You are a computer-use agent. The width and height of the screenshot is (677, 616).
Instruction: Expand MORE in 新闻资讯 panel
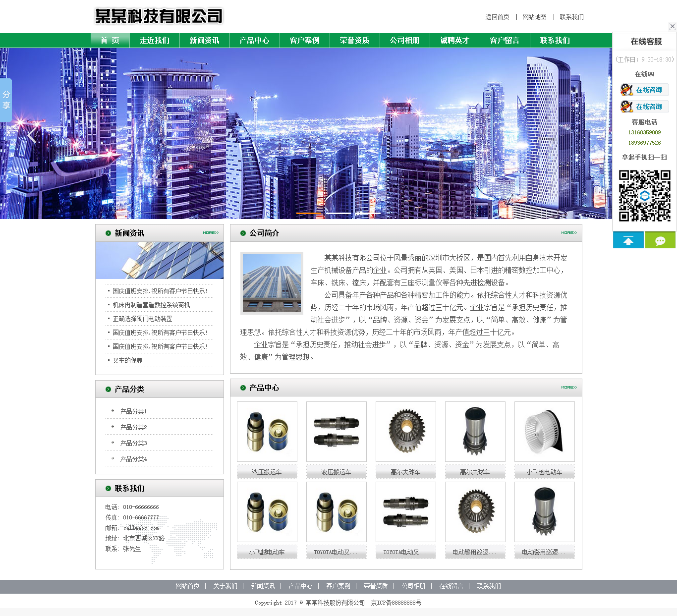click(x=211, y=233)
